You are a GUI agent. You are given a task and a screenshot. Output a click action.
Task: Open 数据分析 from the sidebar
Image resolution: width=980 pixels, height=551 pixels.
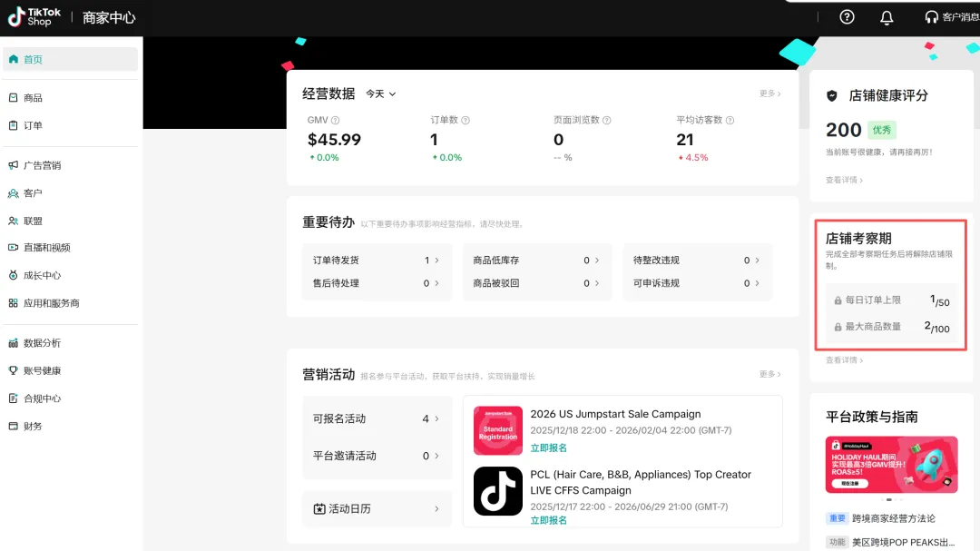coord(42,343)
